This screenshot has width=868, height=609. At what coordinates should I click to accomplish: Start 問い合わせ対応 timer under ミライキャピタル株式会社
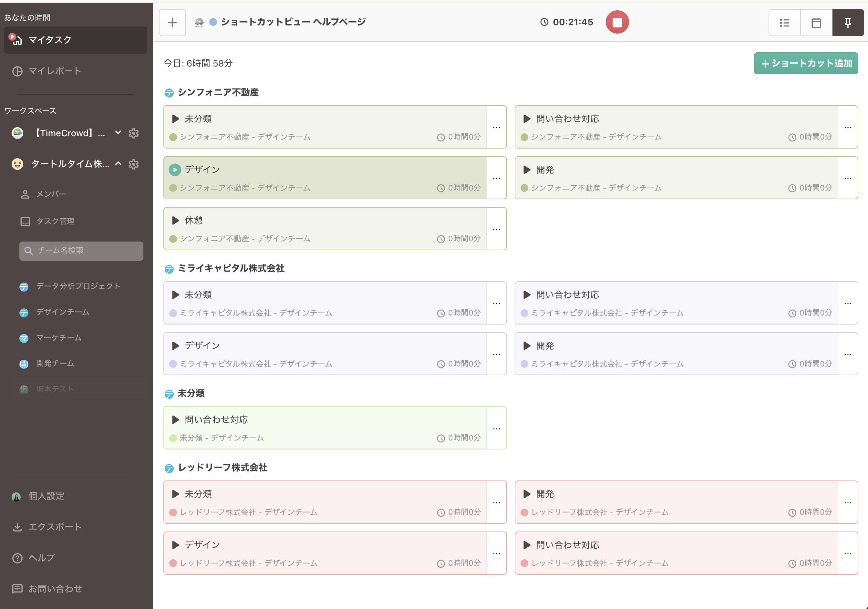click(527, 295)
